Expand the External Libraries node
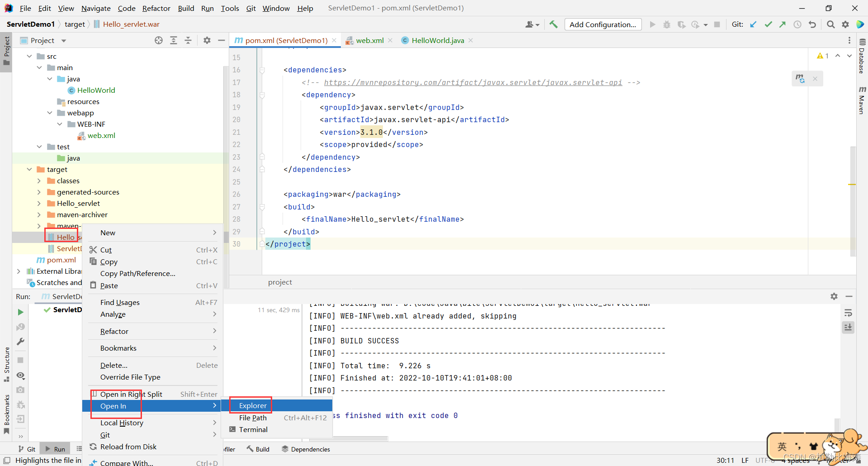This screenshot has width=868, height=466. tap(19, 271)
